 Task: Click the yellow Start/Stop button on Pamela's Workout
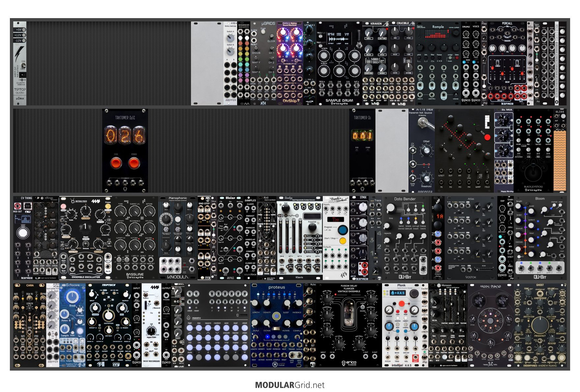point(343,240)
